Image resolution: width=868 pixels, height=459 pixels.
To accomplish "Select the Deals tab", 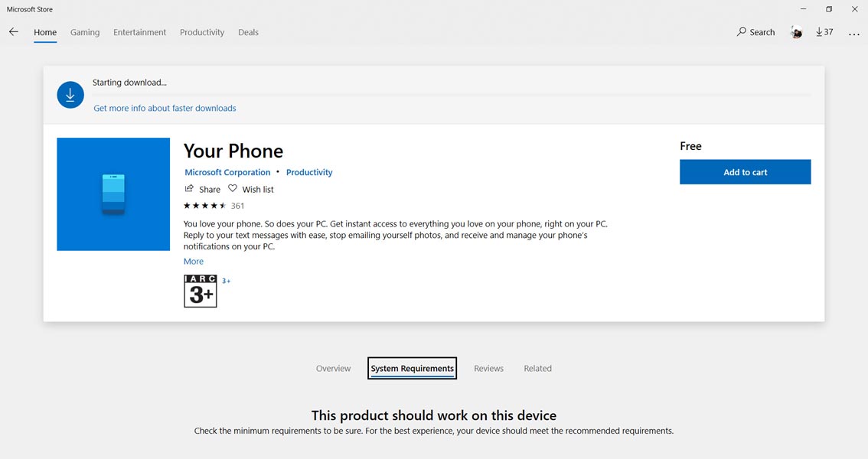I will [x=248, y=32].
